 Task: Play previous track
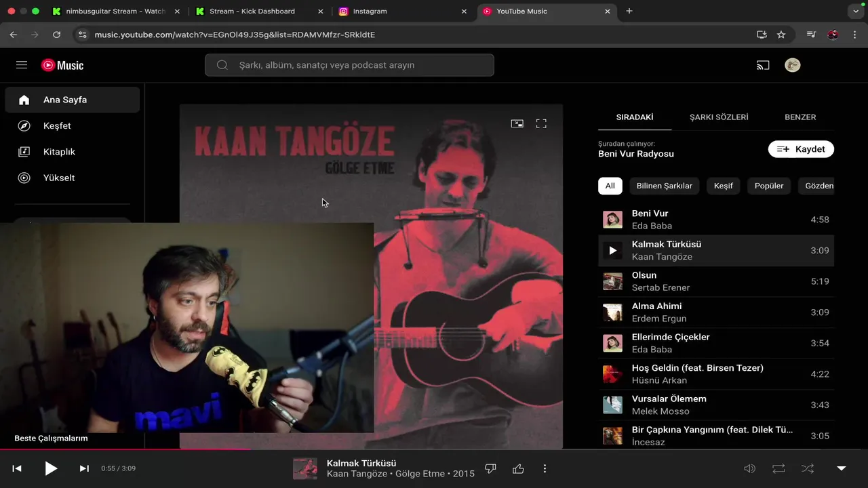pos(17,468)
